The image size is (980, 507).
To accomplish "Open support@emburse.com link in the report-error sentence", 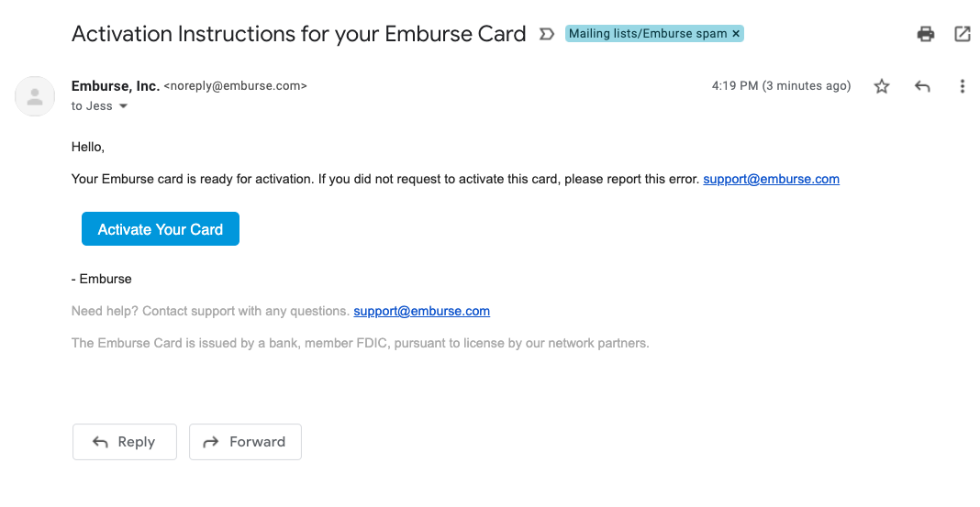I will click(x=771, y=179).
